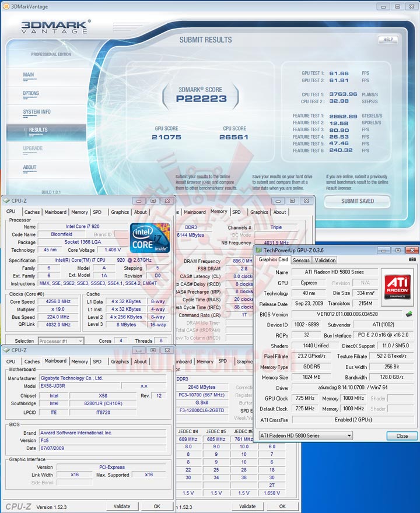Click the ATI Radeon logo in GPU-Z
The width and height of the screenshot is (420, 513).
(397, 286)
